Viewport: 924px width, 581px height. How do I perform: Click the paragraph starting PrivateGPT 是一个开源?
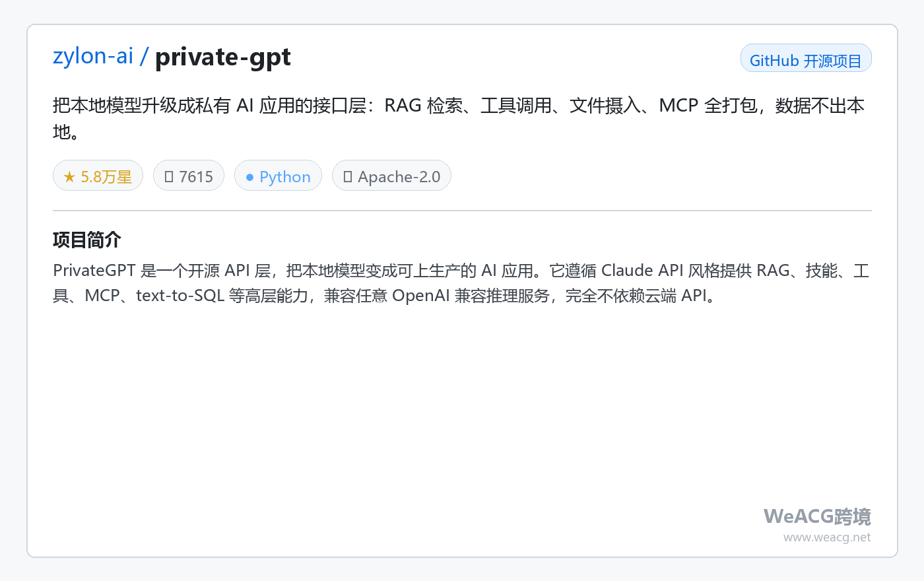coord(461,283)
